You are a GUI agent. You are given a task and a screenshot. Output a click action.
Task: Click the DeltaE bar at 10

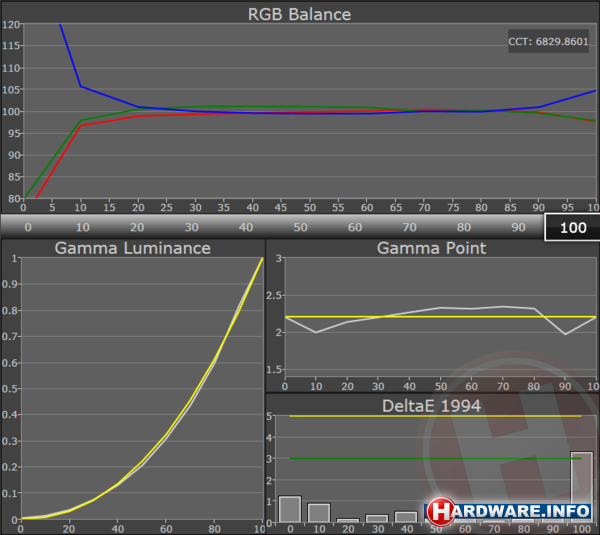(318, 512)
